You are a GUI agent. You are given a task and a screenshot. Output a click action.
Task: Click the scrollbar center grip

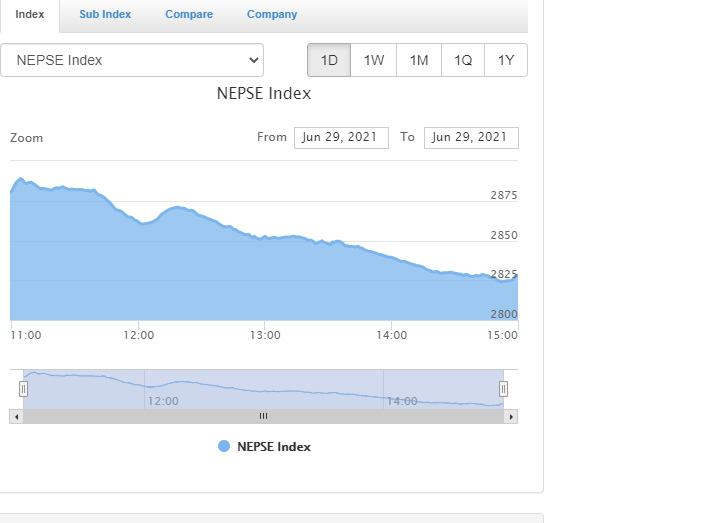(x=263, y=416)
